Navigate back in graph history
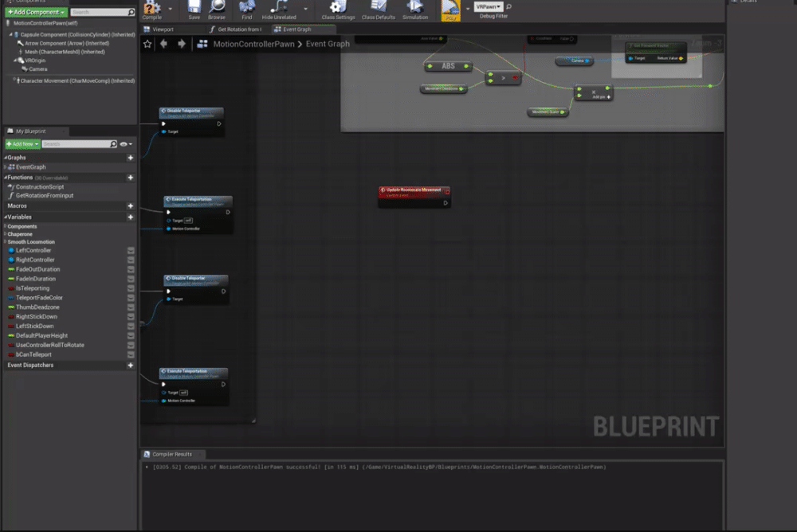The height and width of the screenshot is (532, 797). point(163,45)
